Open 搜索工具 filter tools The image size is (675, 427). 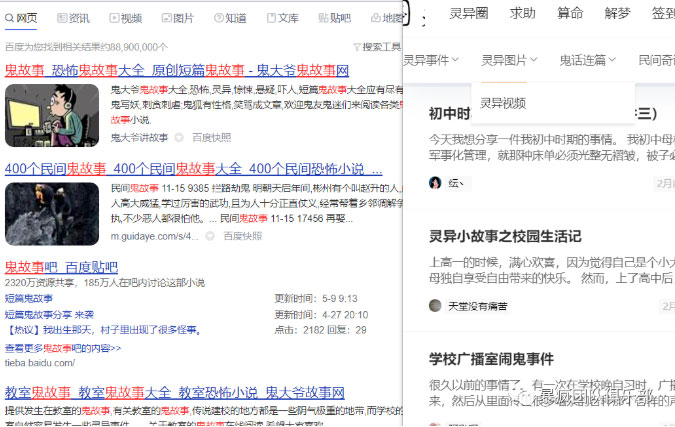coord(376,47)
